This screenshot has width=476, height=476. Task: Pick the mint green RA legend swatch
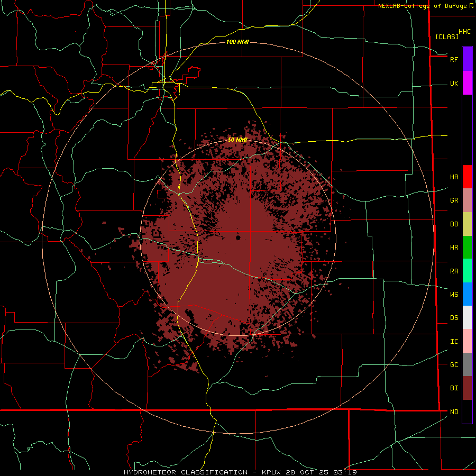[x=467, y=271]
